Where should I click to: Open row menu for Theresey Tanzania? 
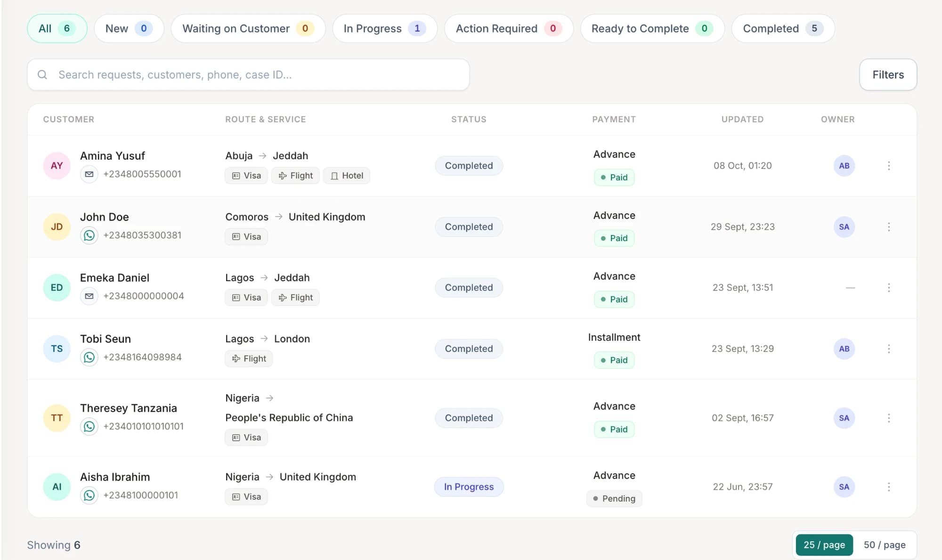[x=889, y=418]
